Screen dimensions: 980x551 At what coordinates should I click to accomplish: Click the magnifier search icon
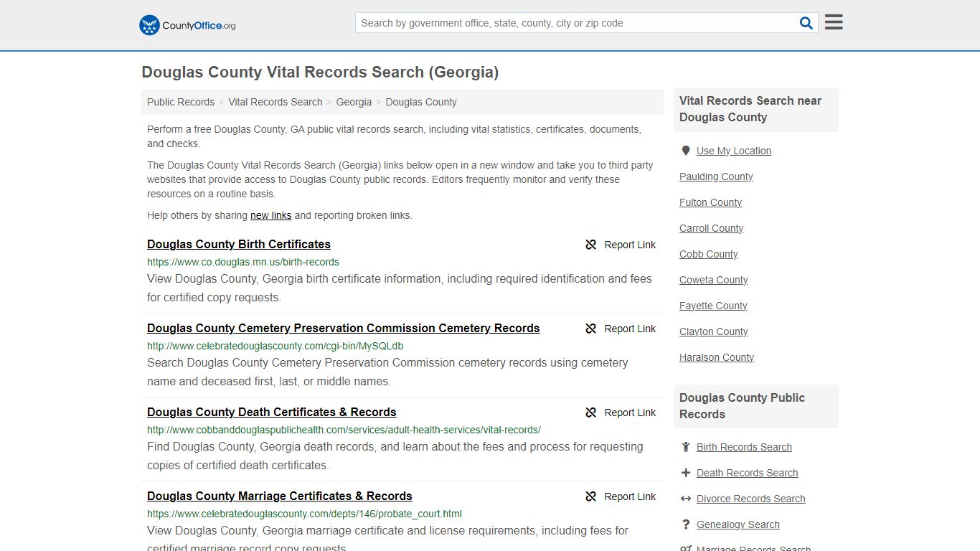806,23
